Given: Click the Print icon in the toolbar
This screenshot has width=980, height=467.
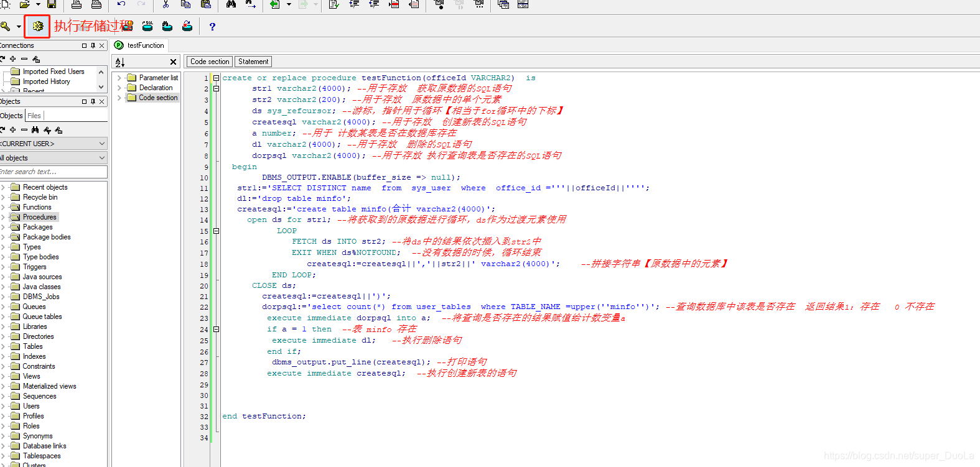Looking at the screenshot, I should pos(76,4).
